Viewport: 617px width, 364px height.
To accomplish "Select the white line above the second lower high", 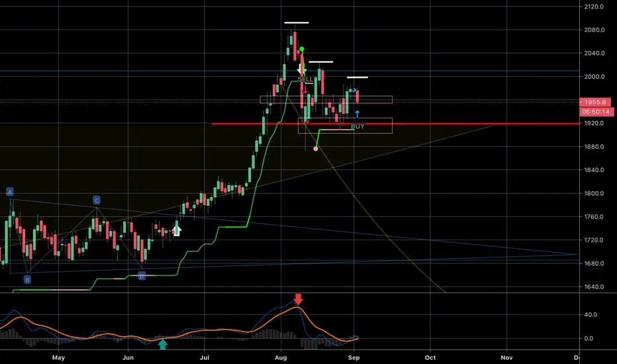I will tap(320, 62).
